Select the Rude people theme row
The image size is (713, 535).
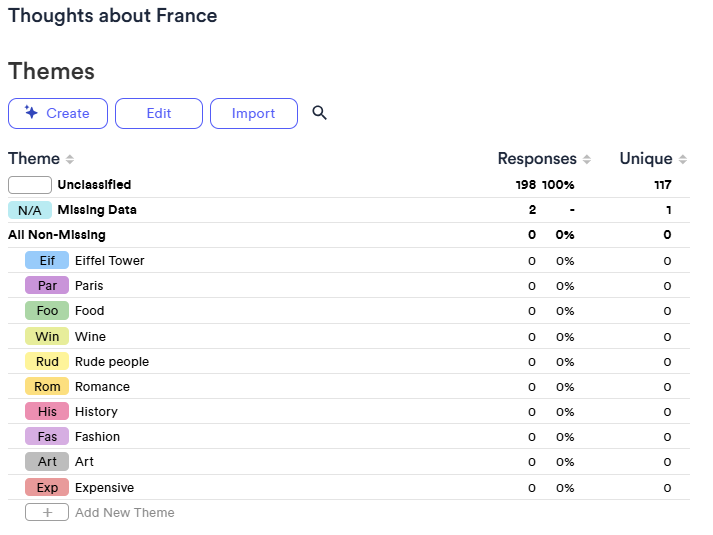pos(349,361)
